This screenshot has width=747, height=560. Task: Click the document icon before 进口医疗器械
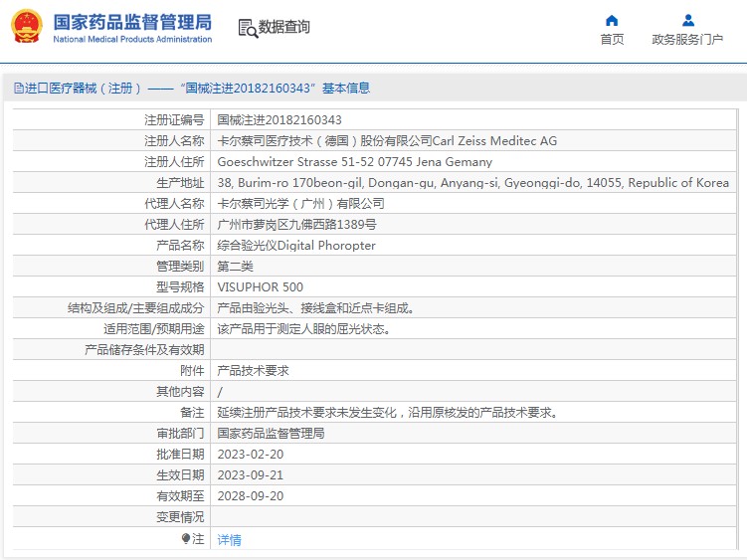tap(19, 89)
